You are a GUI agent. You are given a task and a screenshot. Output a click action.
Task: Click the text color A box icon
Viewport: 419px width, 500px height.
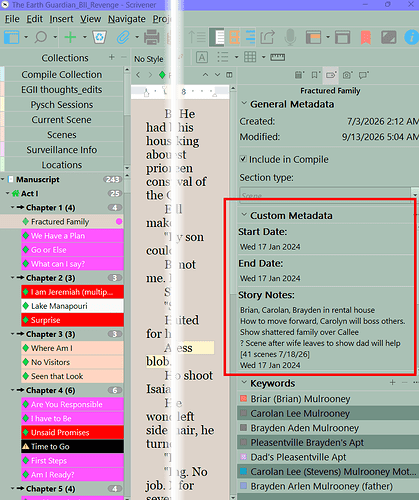click(202, 57)
